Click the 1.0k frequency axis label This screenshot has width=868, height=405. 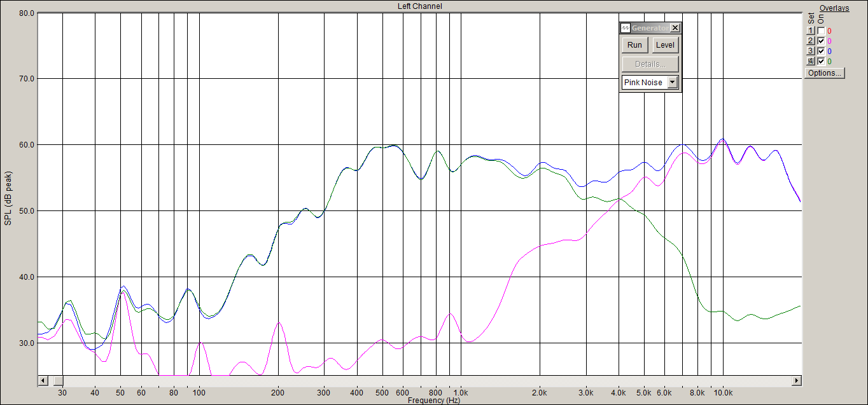pyautogui.click(x=461, y=393)
